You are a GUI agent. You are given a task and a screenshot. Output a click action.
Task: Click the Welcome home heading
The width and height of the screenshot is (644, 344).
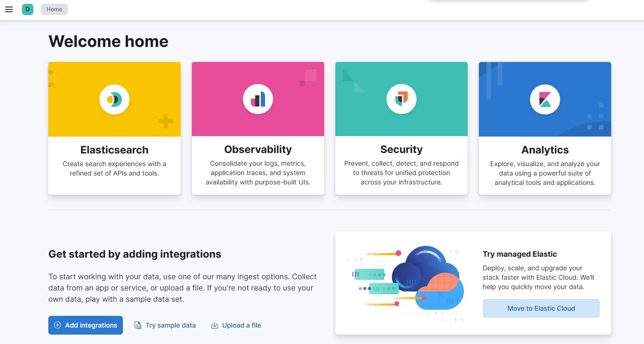point(108,41)
